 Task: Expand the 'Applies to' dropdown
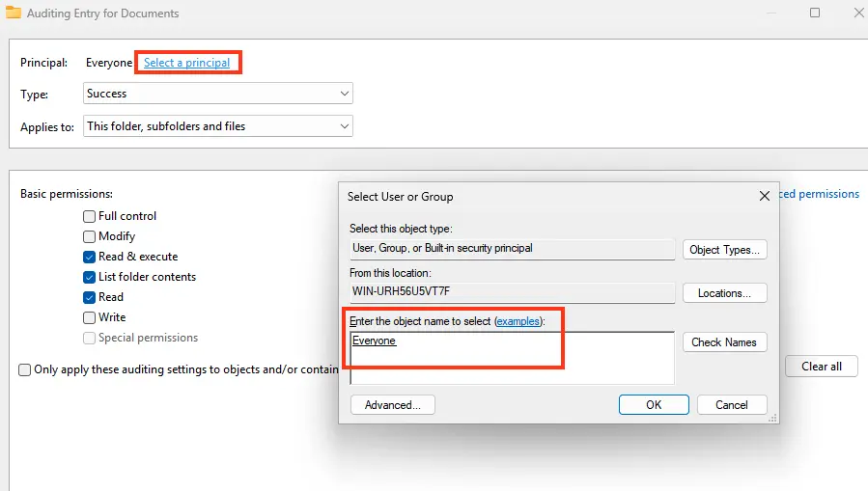(x=217, y=126)
